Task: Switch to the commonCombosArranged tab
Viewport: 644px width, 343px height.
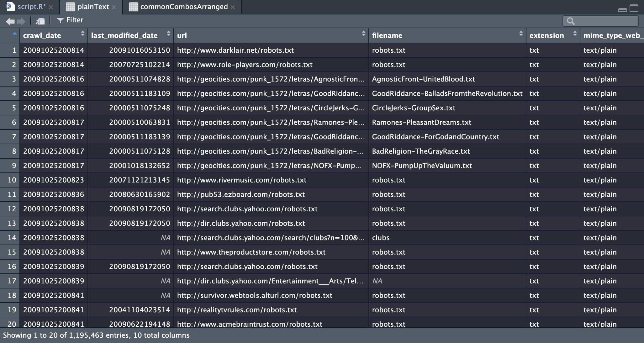Action: (184, 7)
